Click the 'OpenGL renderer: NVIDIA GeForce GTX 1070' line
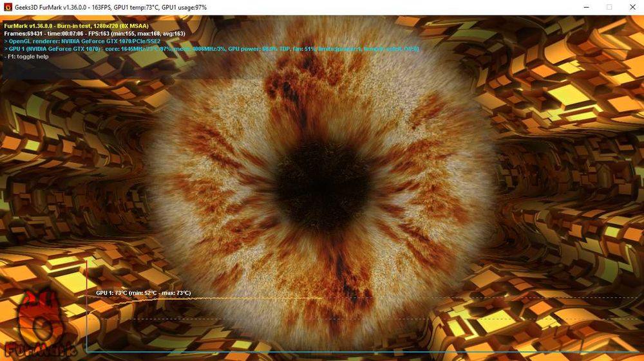 pyautogui.click(x=82, y=41)
